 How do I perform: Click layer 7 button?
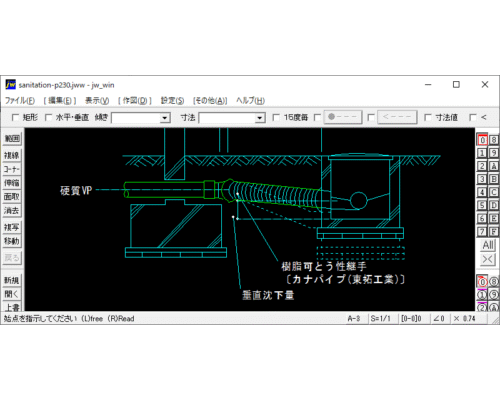(x=482, y=231)
